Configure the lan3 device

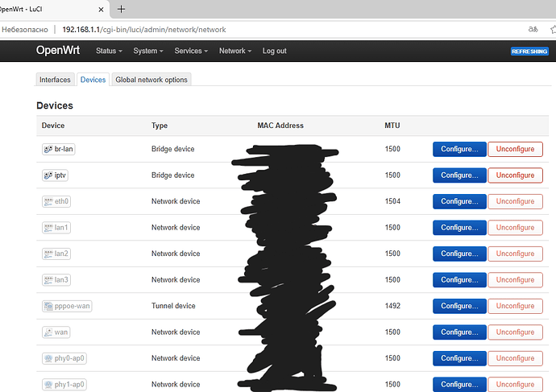(x=459, y=280)
